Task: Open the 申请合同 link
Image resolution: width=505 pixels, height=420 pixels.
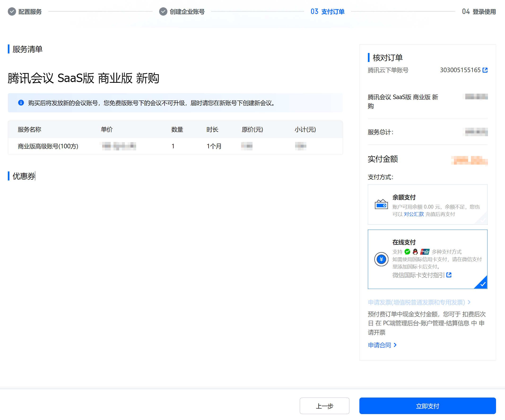Action: pyautogui.click(x=379, y=345)
